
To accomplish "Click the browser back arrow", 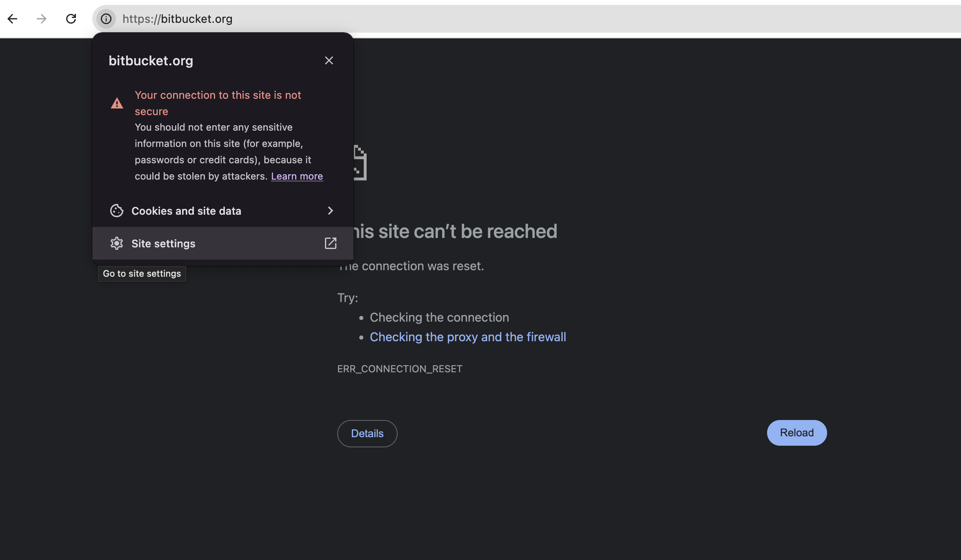I will [x=13, y=19].
